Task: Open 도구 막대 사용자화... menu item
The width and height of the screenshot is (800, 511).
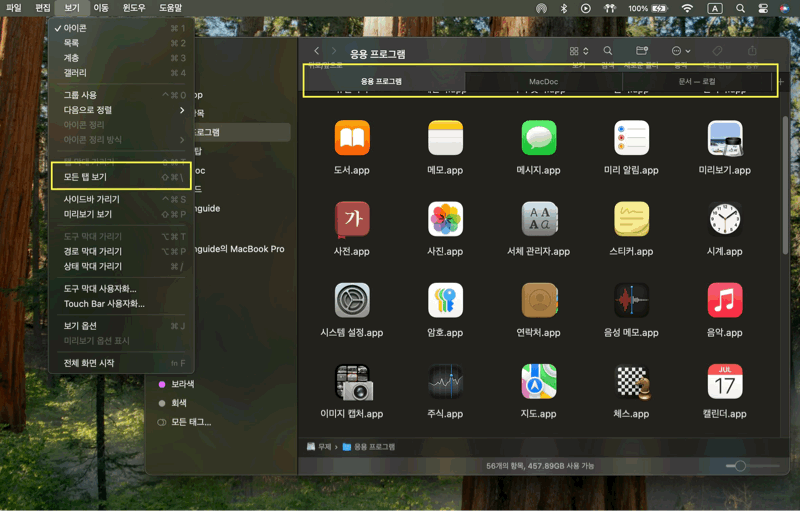Action: click(x=121, y=289)
